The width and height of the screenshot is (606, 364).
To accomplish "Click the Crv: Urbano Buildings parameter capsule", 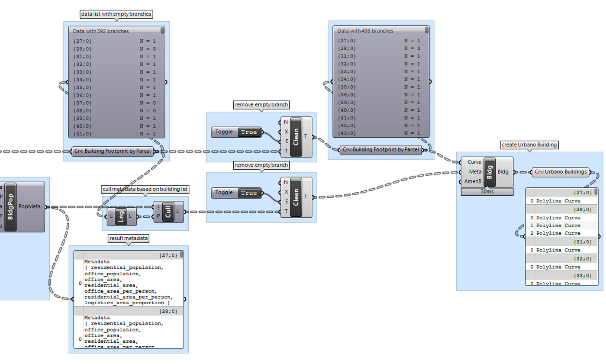I will click(x=560, y=172).
